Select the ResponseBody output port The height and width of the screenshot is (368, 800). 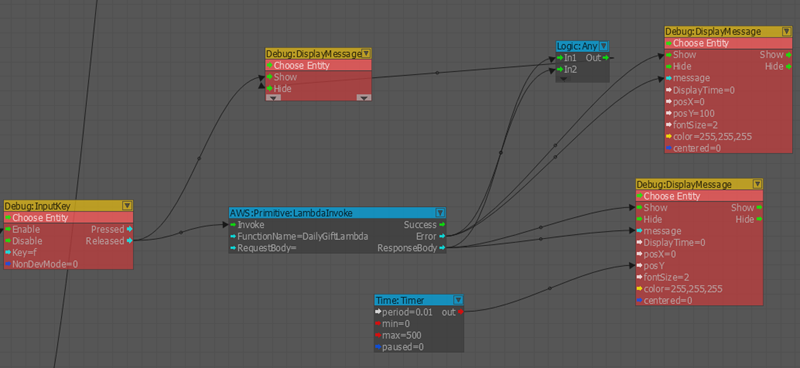[442, 248]
